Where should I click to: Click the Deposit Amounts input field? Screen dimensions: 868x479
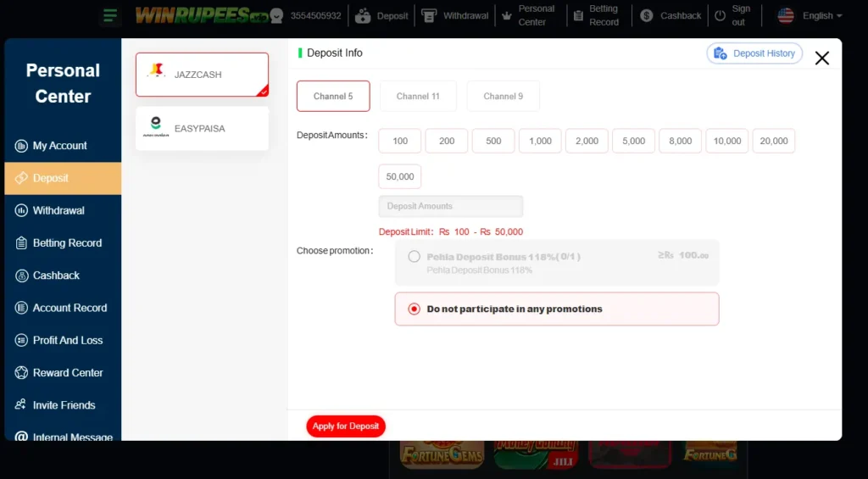(x=451, y=206)
